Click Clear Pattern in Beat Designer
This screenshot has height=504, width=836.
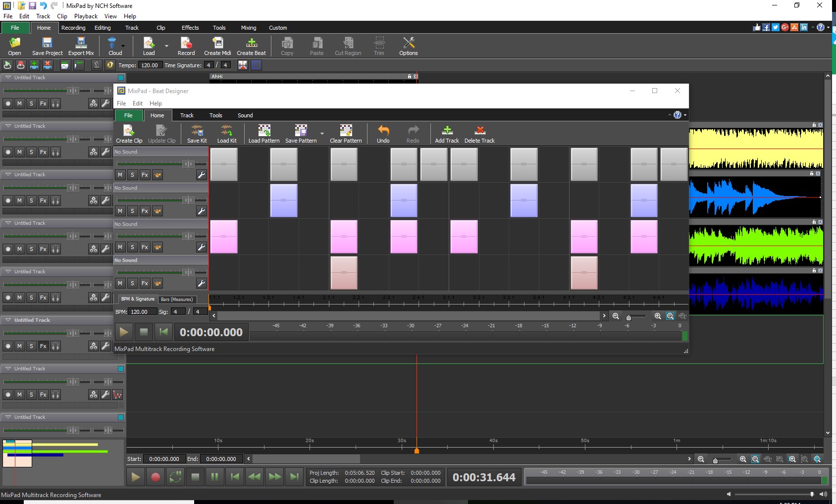click(345, 133)
